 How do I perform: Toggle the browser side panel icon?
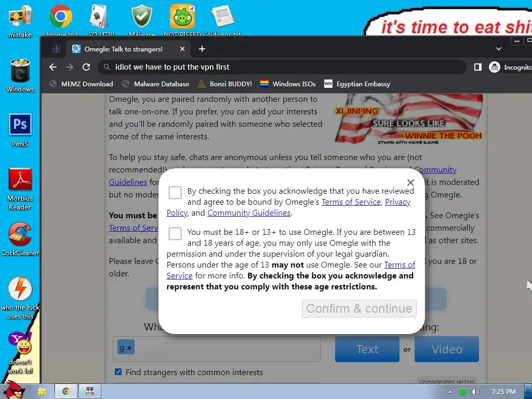point(478,67)
